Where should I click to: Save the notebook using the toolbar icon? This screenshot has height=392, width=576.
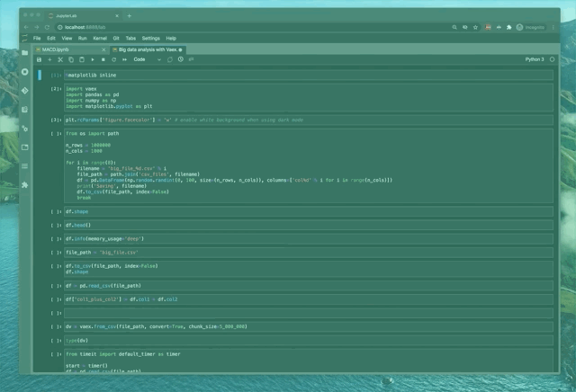[39, 59]
